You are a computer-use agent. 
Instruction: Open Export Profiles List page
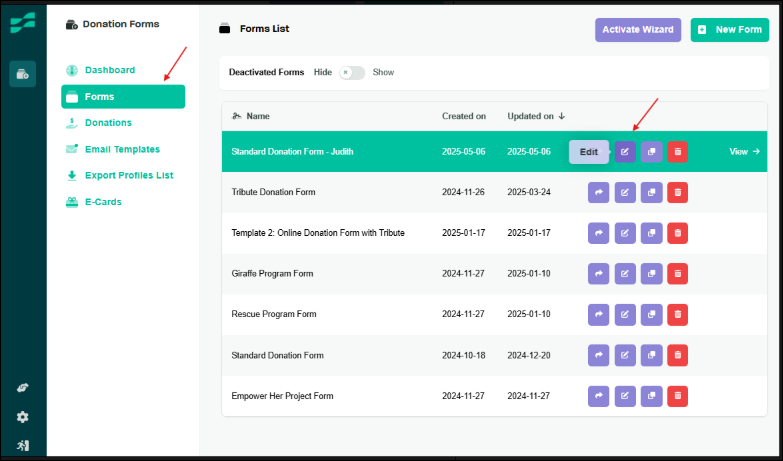[128, 175]
